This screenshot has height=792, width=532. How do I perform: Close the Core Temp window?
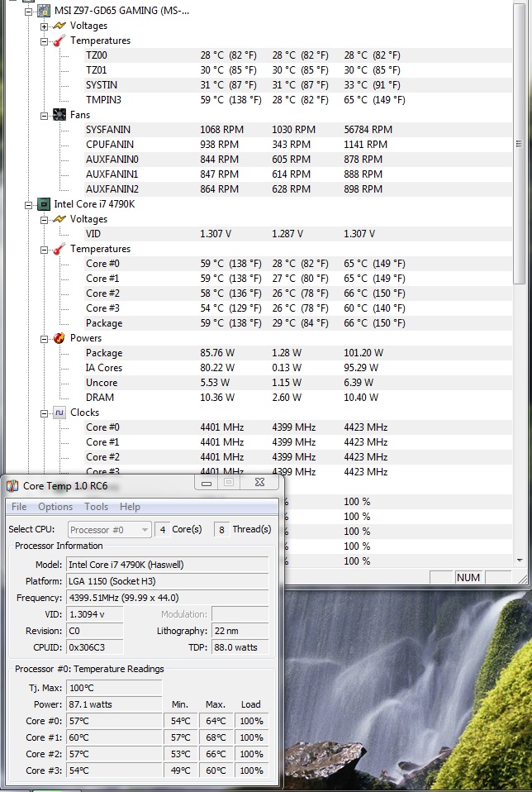pos(259,482)
